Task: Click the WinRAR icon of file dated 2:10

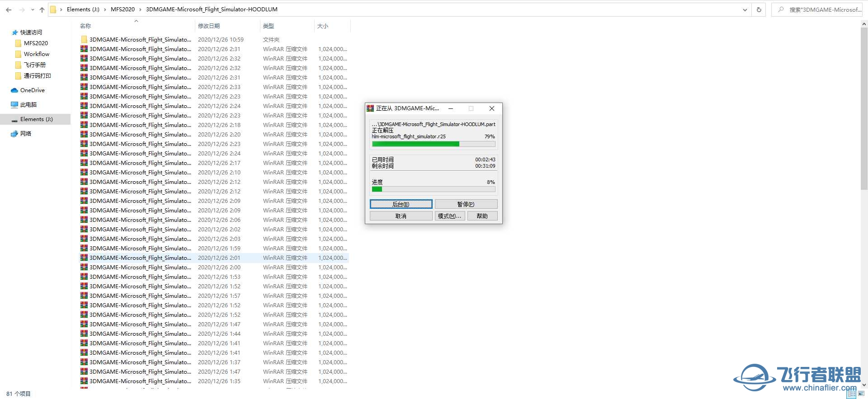Action: point(84,172)
